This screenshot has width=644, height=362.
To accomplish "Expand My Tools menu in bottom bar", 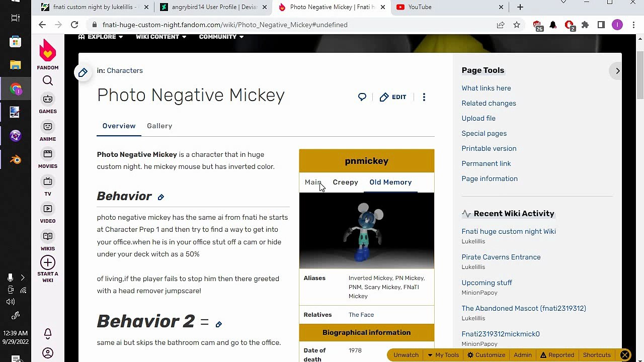I will (x=443, y=355).
